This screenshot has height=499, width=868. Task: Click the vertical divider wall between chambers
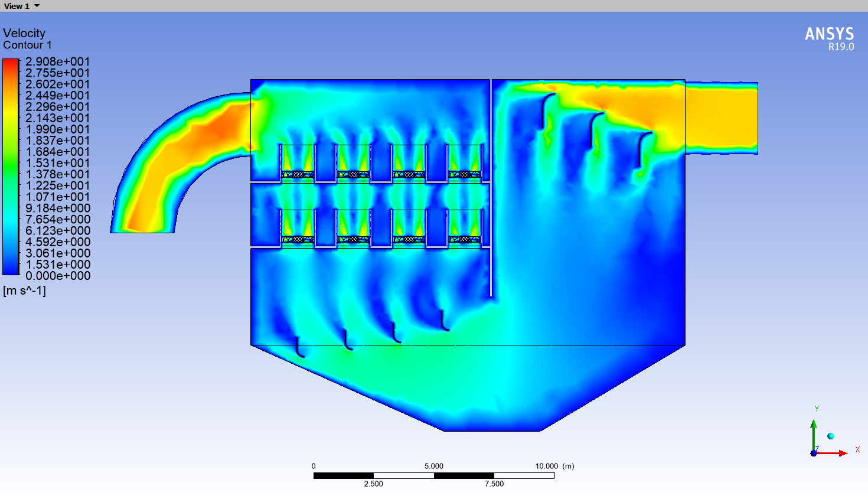[491, 189]
